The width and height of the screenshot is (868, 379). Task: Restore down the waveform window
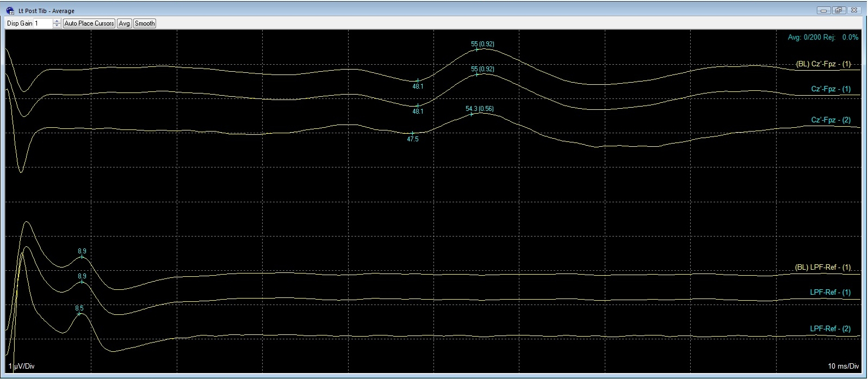838,10
